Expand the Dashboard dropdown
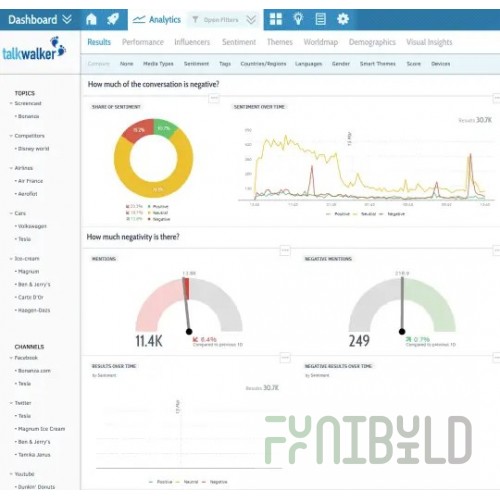This screenshot has width=500, height=500. point(67,19)
